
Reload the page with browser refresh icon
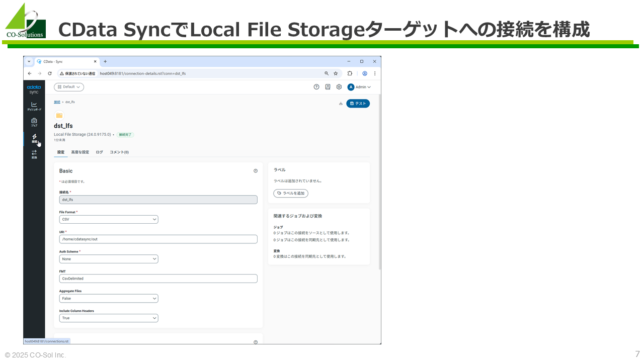pos(49,73)
